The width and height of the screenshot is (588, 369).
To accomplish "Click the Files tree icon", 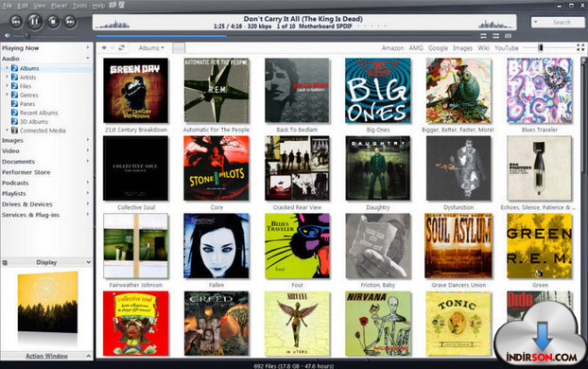I will [x=14, y=86].
